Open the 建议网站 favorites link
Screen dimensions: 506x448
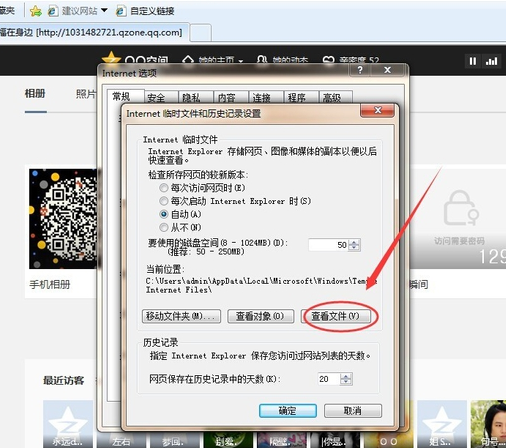(73, 11)
